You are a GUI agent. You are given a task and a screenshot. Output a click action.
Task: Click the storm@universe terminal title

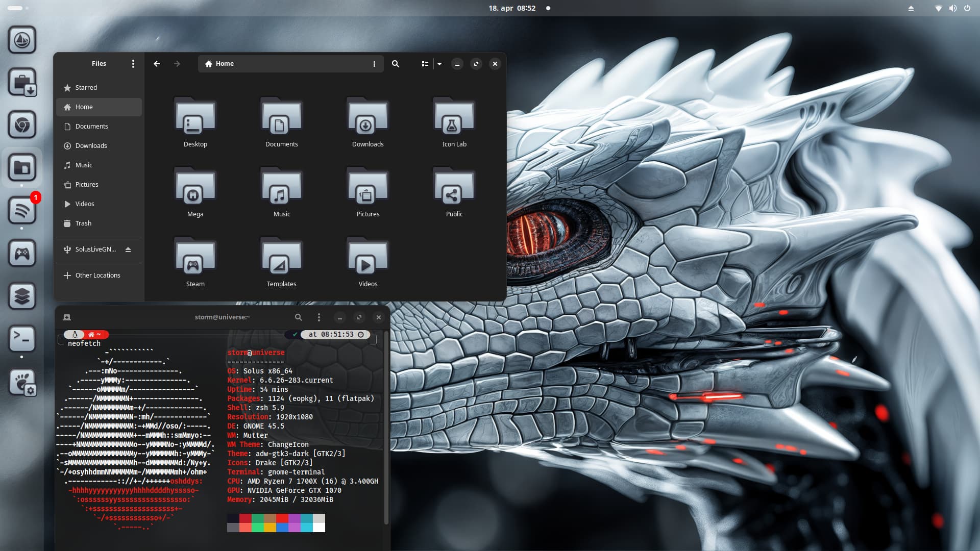tap(222, 317)
